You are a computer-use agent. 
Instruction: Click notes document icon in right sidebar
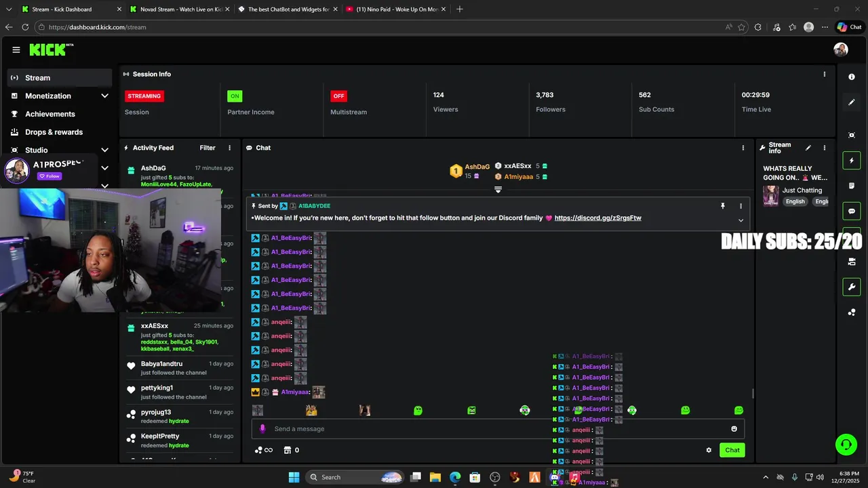pos(852,186)
